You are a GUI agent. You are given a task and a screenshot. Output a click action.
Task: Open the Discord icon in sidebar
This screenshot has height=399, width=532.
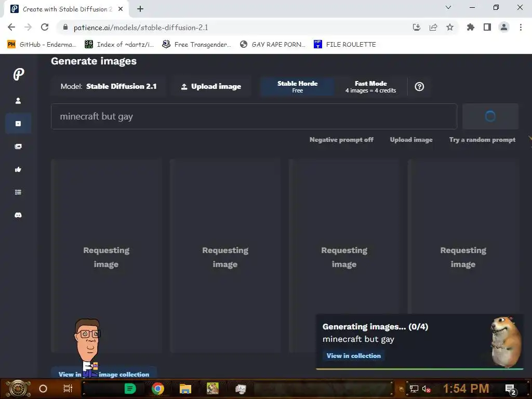[18, 215]
